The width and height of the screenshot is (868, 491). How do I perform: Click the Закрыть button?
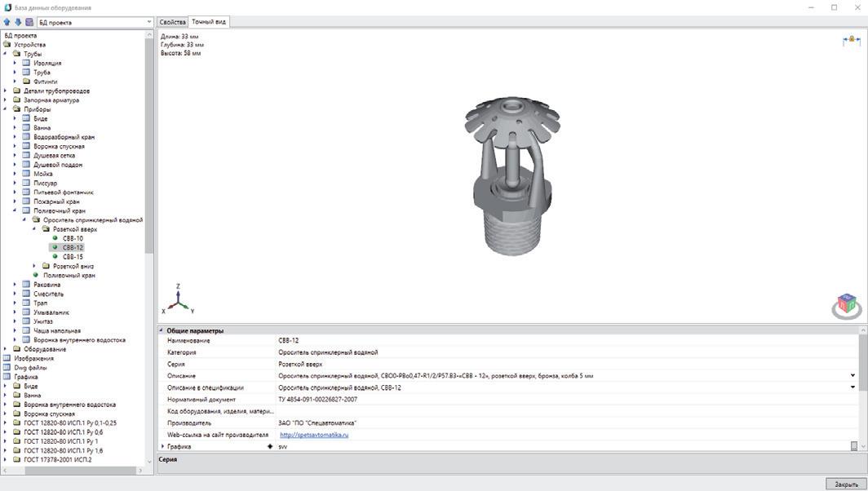846,484
